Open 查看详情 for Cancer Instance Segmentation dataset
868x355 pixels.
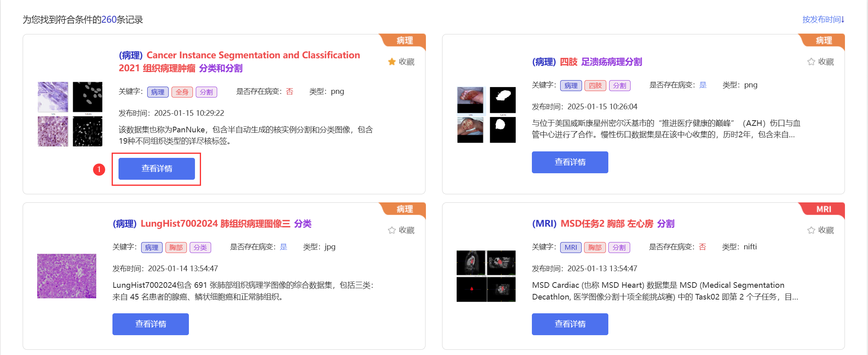pos(157,168)
